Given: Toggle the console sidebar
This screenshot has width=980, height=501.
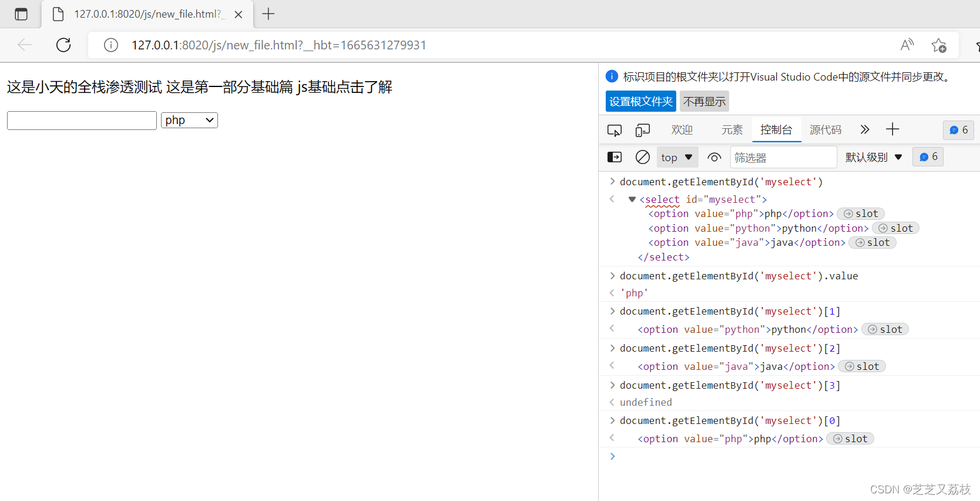Looking at the screenshot, I should click(x=614, y=157).
